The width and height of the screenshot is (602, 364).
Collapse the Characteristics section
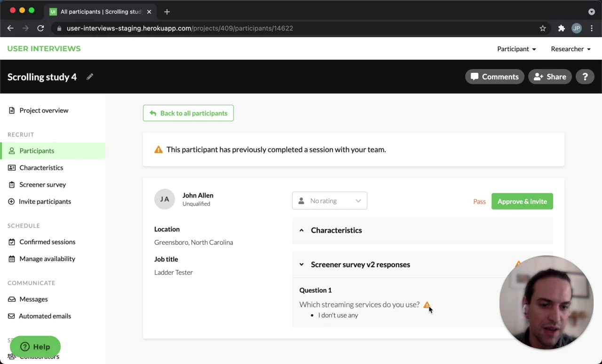click(301, 230)
